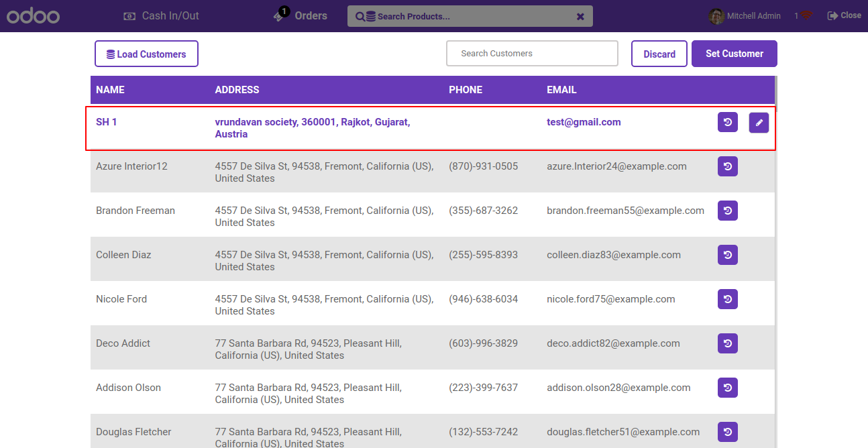Screen dimensions: 868x448
Task: Click Mitchell Admin avatar
Action: pyautogui.click(x=716, y=15)
